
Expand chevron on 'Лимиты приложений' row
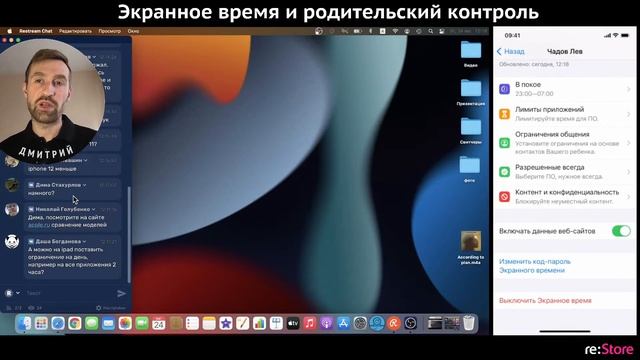629,114
